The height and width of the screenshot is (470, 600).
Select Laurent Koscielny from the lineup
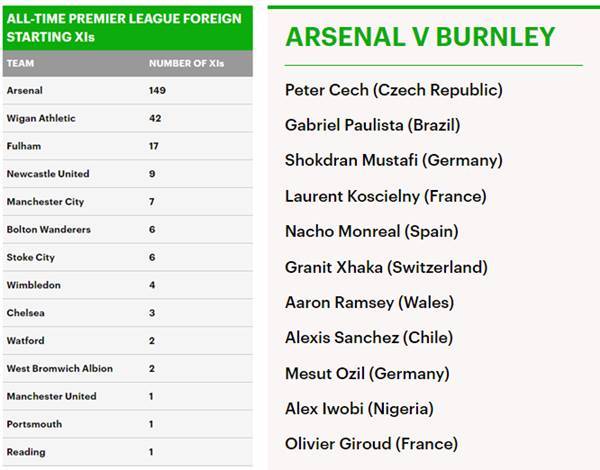tap(385, 196)
